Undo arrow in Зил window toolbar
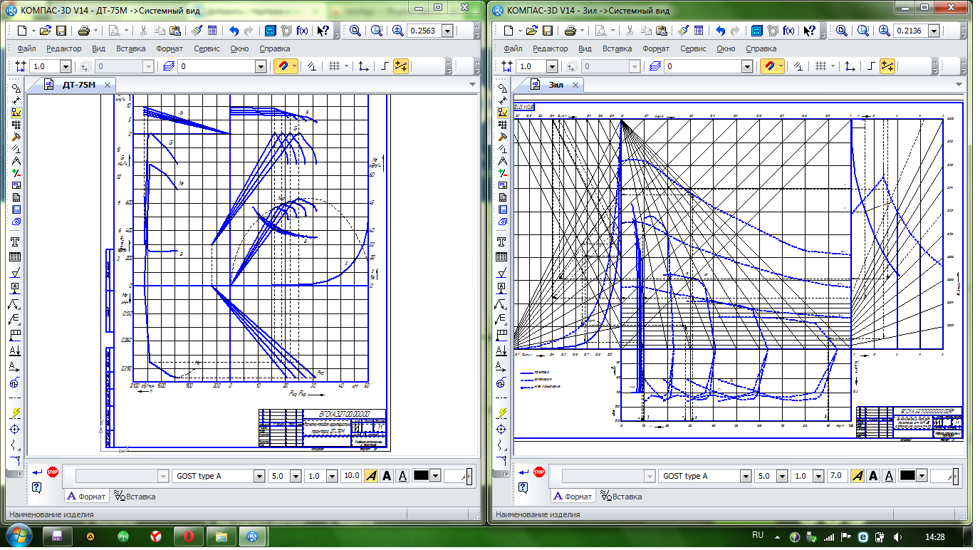Image resolution: width=980 pixels, height=550 pixels. point(720,31)
